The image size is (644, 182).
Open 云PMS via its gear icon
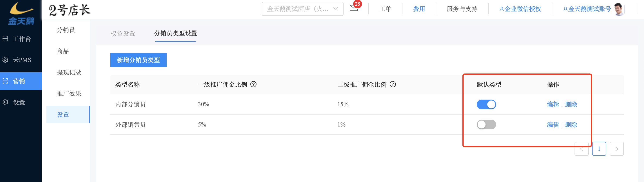click(5, 60)
